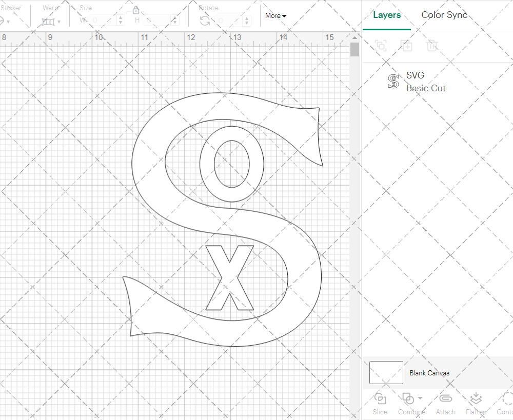This screenshot has height=420, width=513.
Task: Open the More dropdown menu
Action: (276, 16)
